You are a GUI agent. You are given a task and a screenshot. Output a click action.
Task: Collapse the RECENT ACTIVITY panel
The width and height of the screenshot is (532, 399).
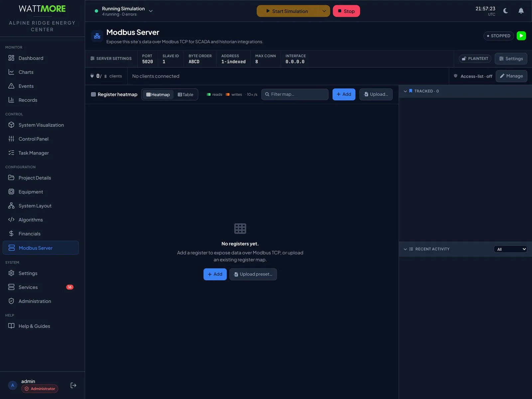[405, 249]
